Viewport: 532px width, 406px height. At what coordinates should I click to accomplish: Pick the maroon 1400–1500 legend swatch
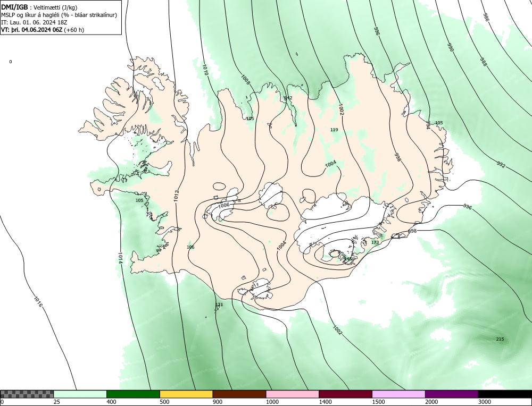coord(345,394)
